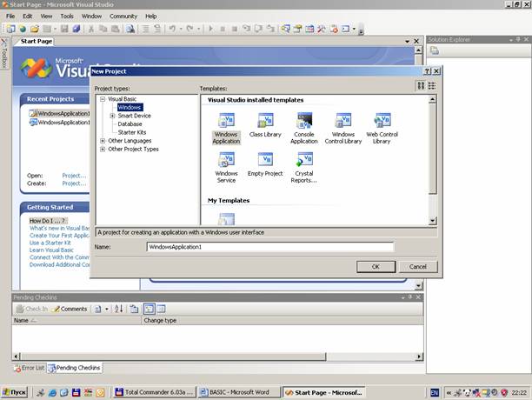The image size is (532, 400).
Task: Open the toolbar options overflow dropdown
Action: click(x=361, y=31)
